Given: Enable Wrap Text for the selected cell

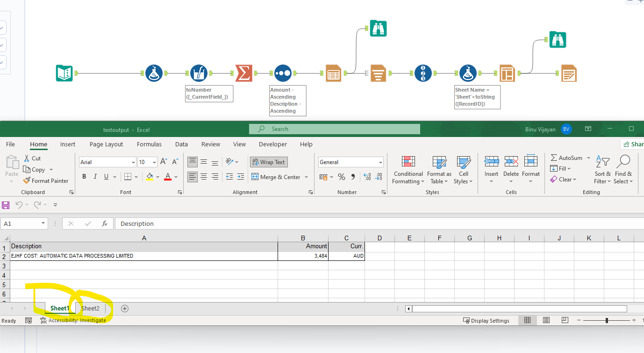Looking at the screenshot, I should click(268, 162).
